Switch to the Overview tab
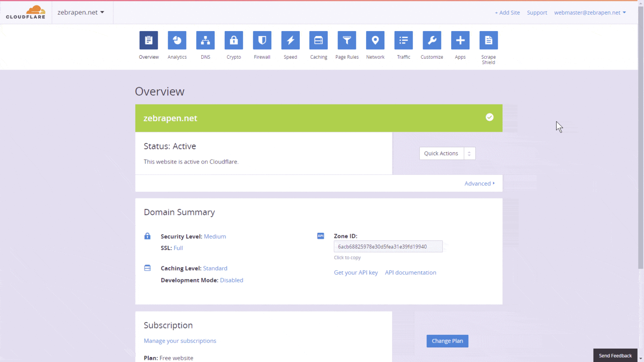This screenshot has width=644, height=362. click(148, 40)
